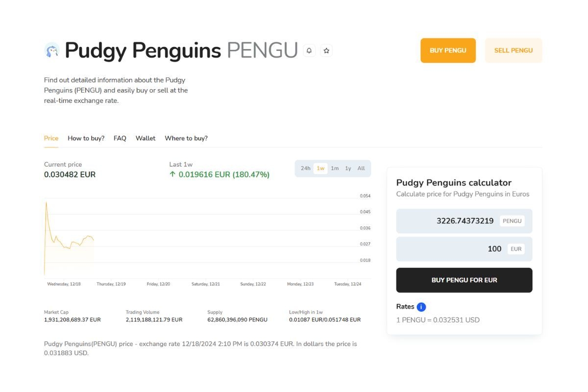The width and height of the screenshot is (588, 392).
Task: Star Pudgy Penguins as a favorite
Action: click(326, 50)
